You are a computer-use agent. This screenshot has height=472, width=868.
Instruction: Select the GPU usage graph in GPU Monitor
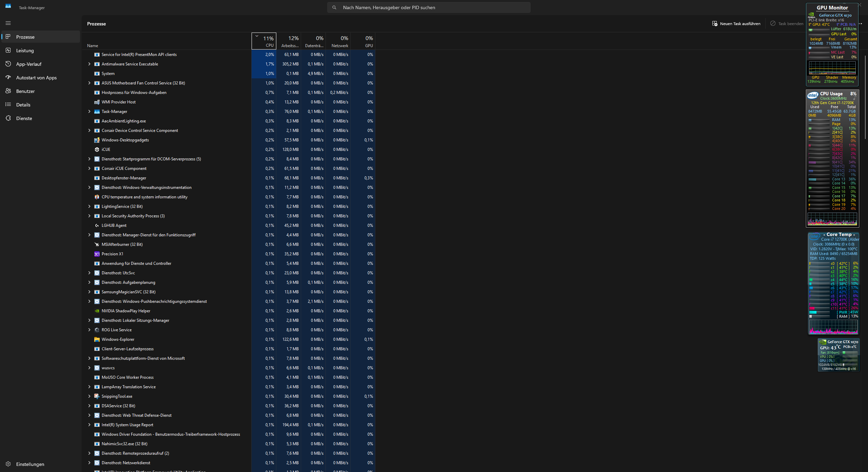tap(832, 68)
